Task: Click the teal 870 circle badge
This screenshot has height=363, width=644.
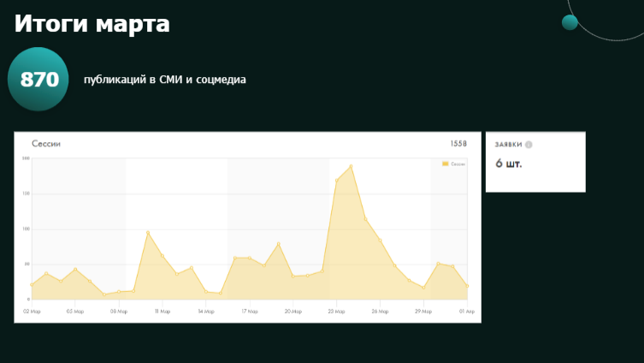Action: pyautogui.click(x=38, y=80)
